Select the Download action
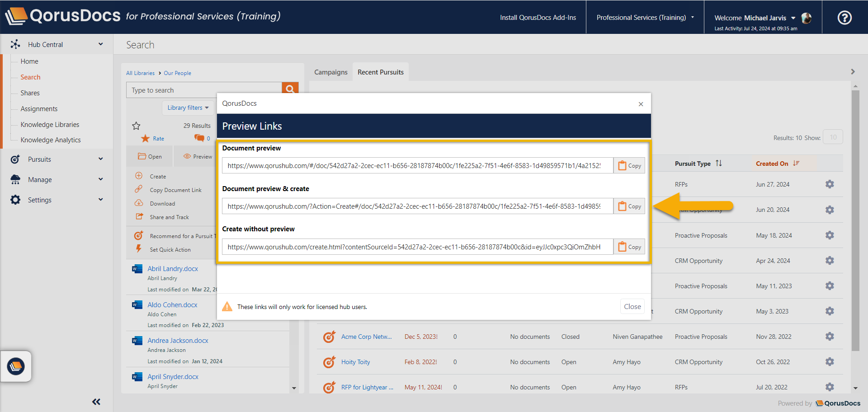This screenshot has height=412, width=868. (x=162, y=203)
